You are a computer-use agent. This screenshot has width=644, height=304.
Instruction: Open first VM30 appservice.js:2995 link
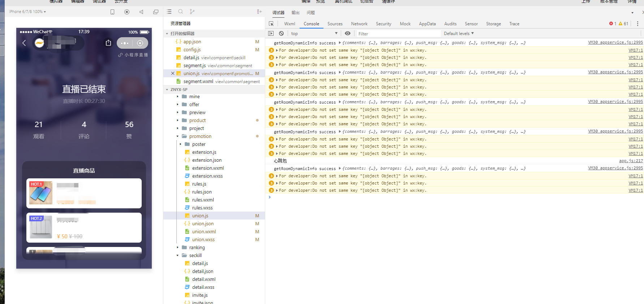pyautogui.click(x=615, y=42)
